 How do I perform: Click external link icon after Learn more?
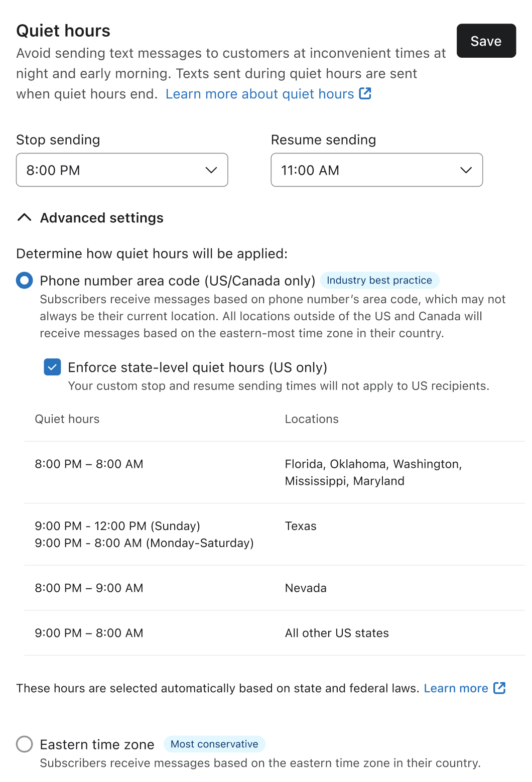(x=499, y=688)
